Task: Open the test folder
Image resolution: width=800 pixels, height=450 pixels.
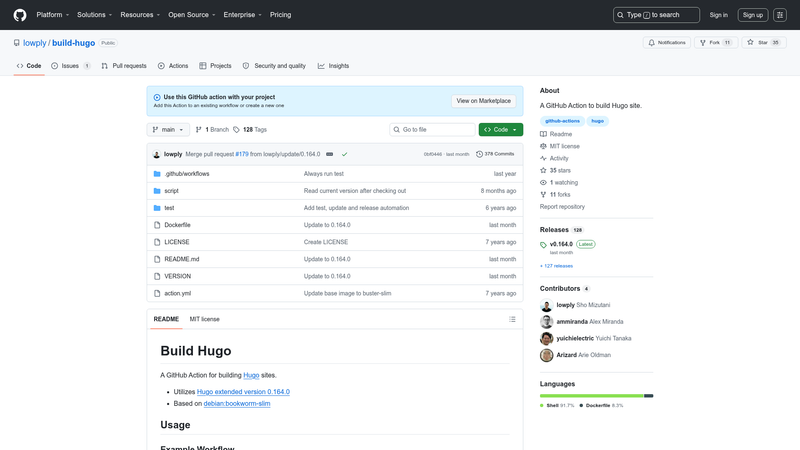Action: 169,208
